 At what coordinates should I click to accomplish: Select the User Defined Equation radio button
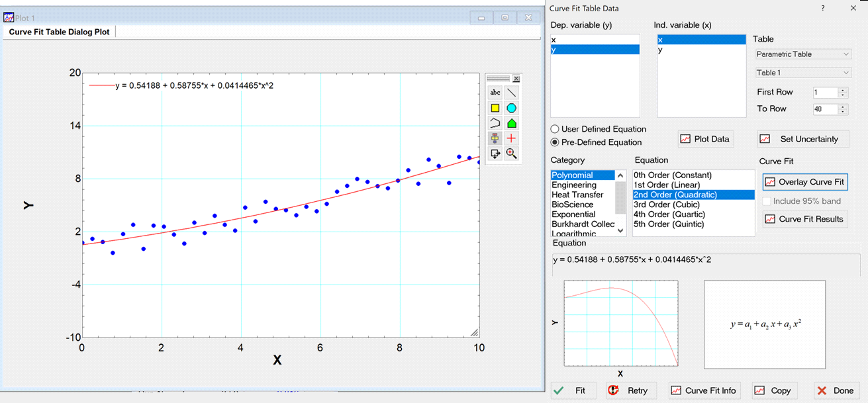coord(555,129)
